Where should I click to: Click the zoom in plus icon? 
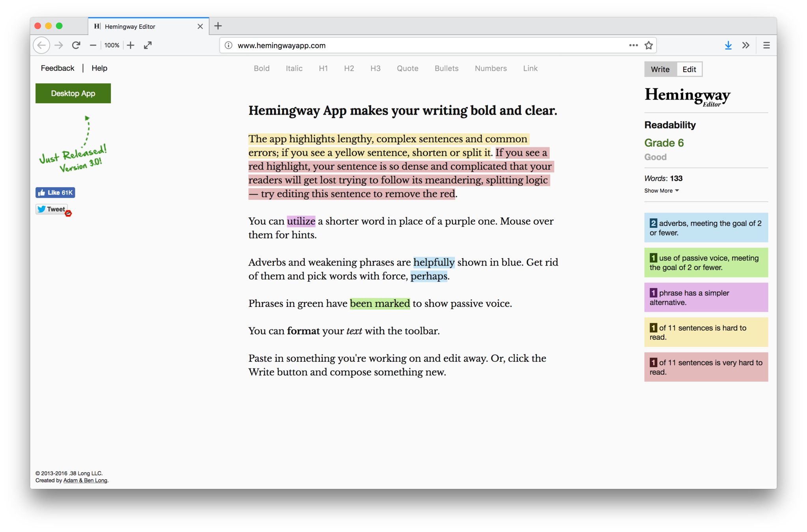[131, 45]
